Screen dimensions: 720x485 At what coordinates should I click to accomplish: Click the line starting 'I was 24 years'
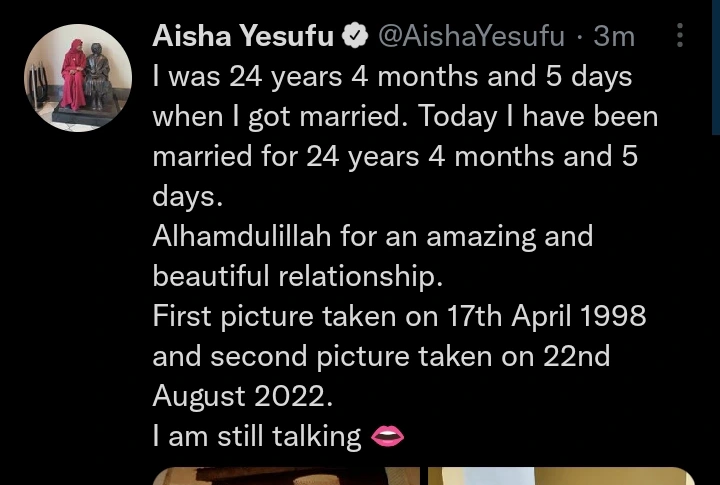tap(392, 77)
